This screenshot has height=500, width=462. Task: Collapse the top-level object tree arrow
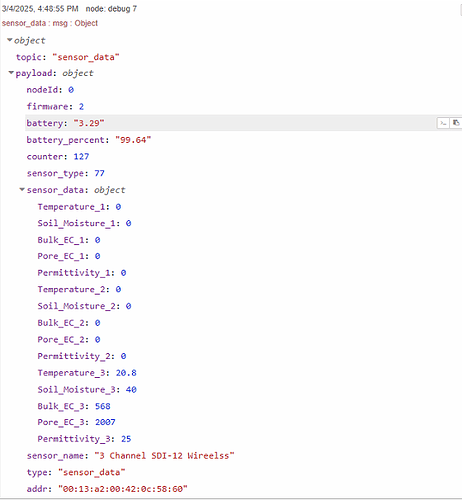point(10,40)
